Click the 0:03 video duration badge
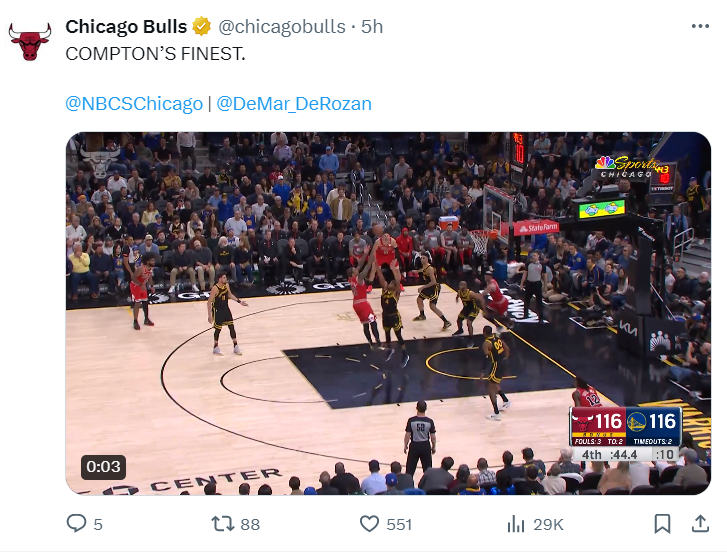727x554 pixels. point(103,467)
